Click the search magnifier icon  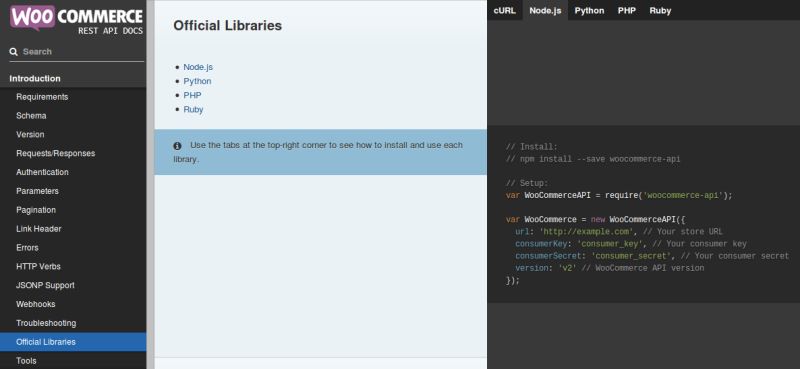(x=13, y=52)
